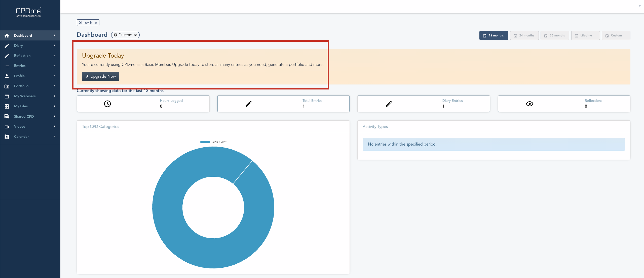Open the top-right account dropdown arrow

[x=639, y=6]
